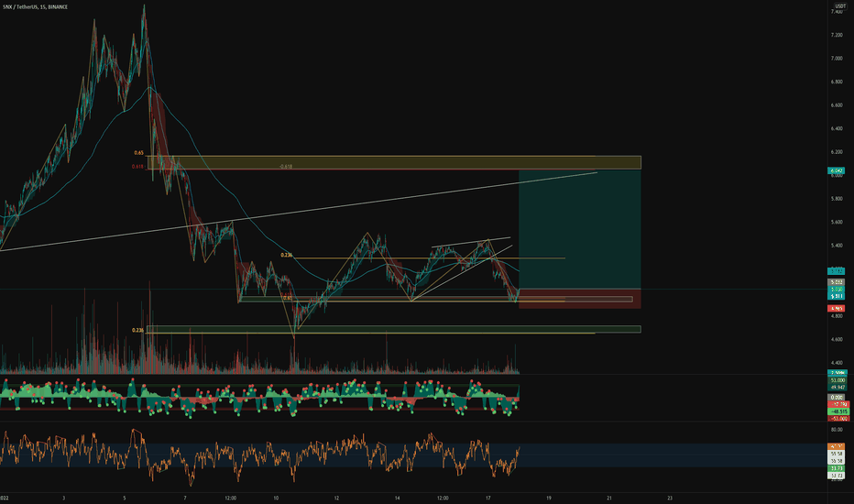
Task: Click the green -48.515 oscillator value tag
Action: point(838,411)
